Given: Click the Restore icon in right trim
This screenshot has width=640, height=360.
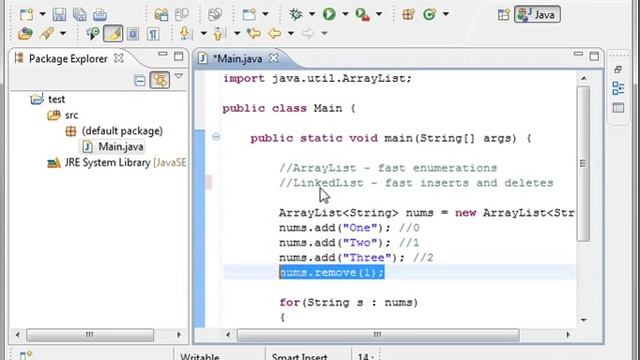Looking at the screenshot, I should click(x=618, y=69).
